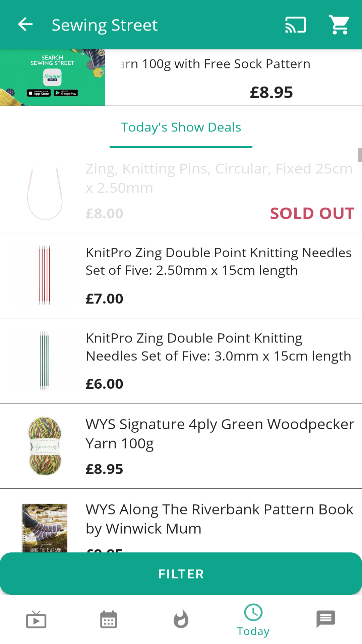
Task: Tap the red double point needles image
Action: tap(45, 275)
